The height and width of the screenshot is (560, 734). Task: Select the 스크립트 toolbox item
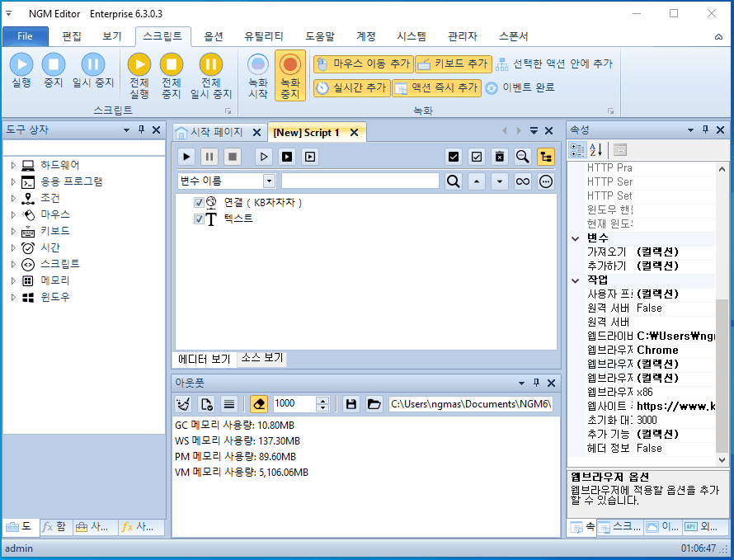tap(60, 264)
